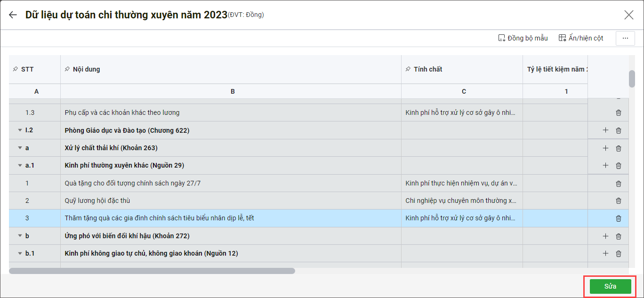Click 'Đồng bộ mẫu' to sync template

[x=523, y=38]
